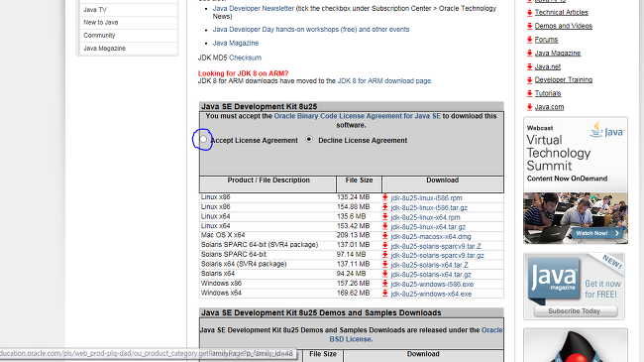This screenshot has width=644, height=362.
Task: Download jdk-8u25-solaris-x64.tar.gz link
Action: pos(431,275)
